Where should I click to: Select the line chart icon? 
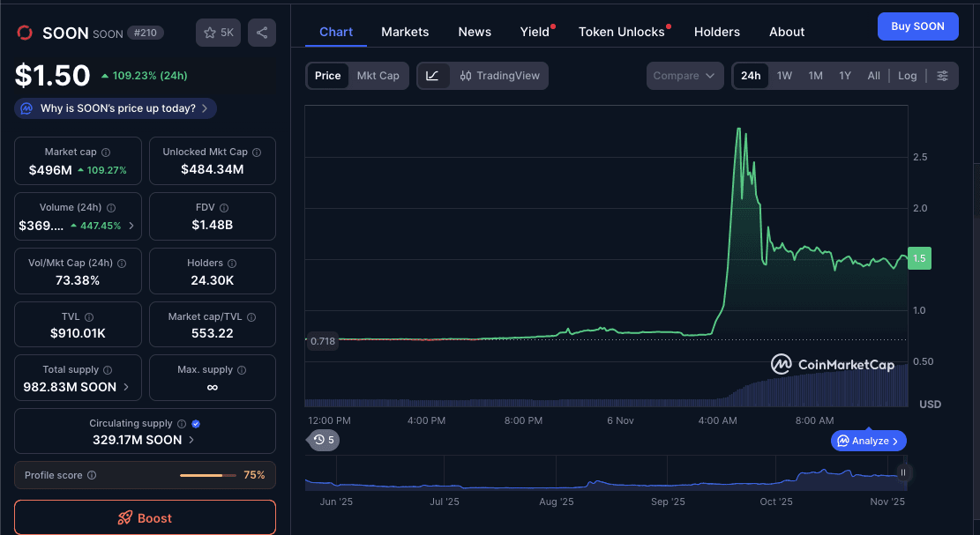(431, 76)
